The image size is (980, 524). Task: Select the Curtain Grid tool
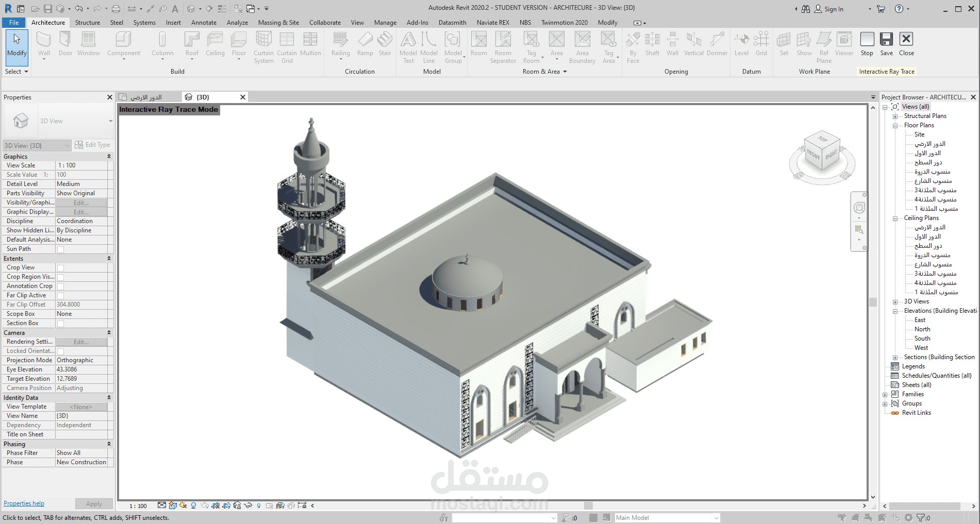point(287,47)
